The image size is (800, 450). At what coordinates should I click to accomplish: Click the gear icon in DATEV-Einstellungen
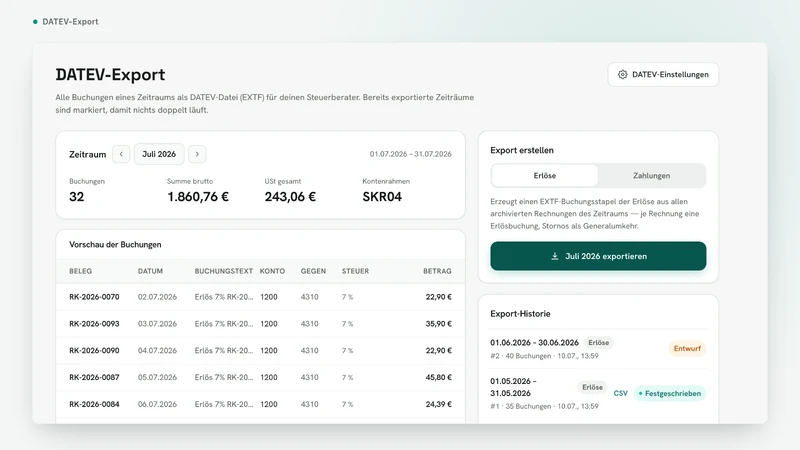(622, 74)
